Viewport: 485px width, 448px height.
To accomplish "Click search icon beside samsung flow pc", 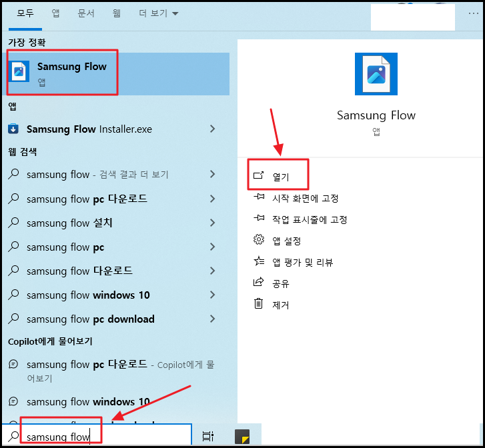I will tap(13, 247).
